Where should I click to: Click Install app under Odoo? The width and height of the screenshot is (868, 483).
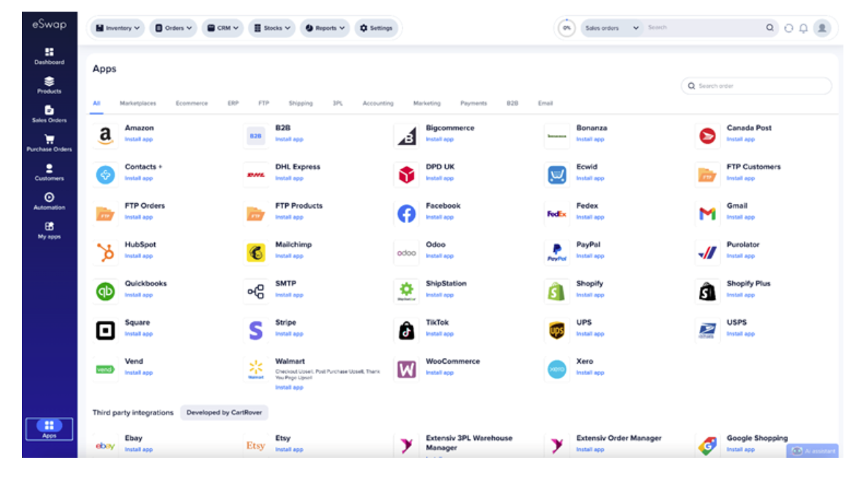tap(439, 256)
